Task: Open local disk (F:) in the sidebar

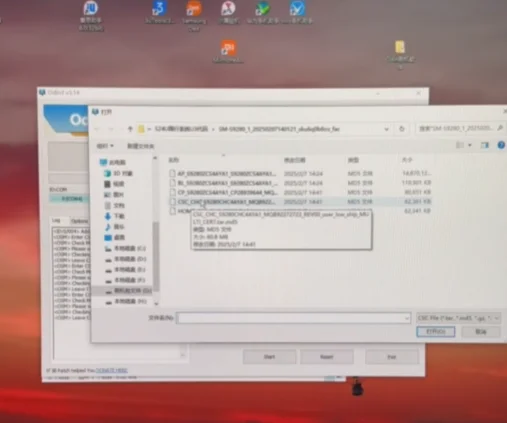Action: 125,280
